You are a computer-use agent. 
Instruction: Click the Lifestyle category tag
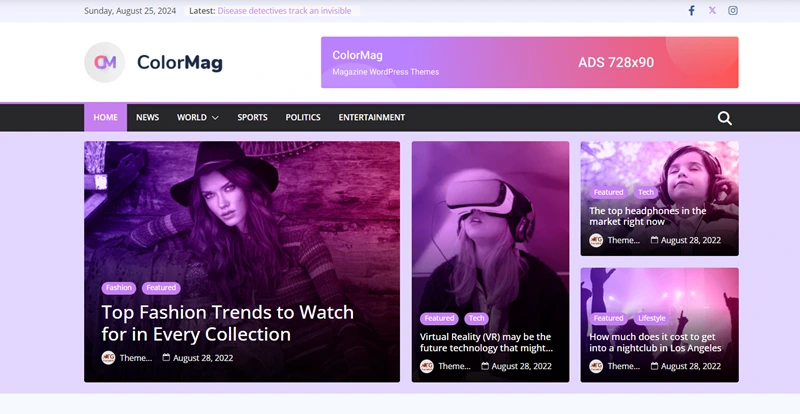(x=652, y=319)
